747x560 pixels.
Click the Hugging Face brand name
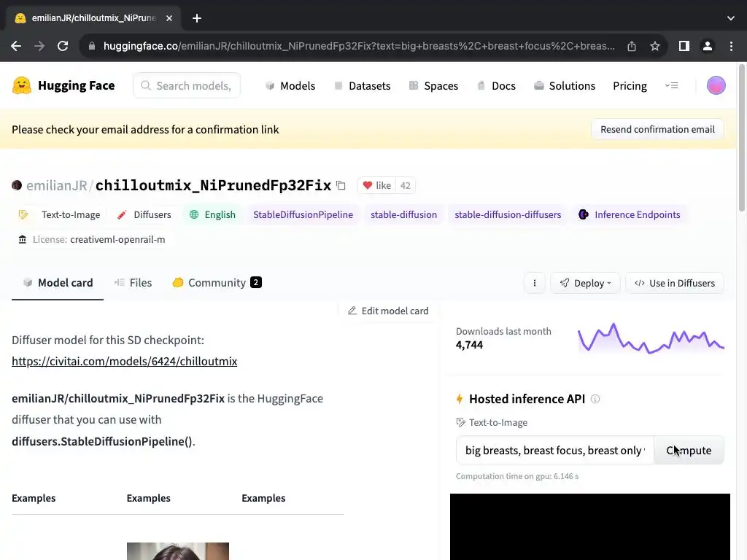(76, 86)
